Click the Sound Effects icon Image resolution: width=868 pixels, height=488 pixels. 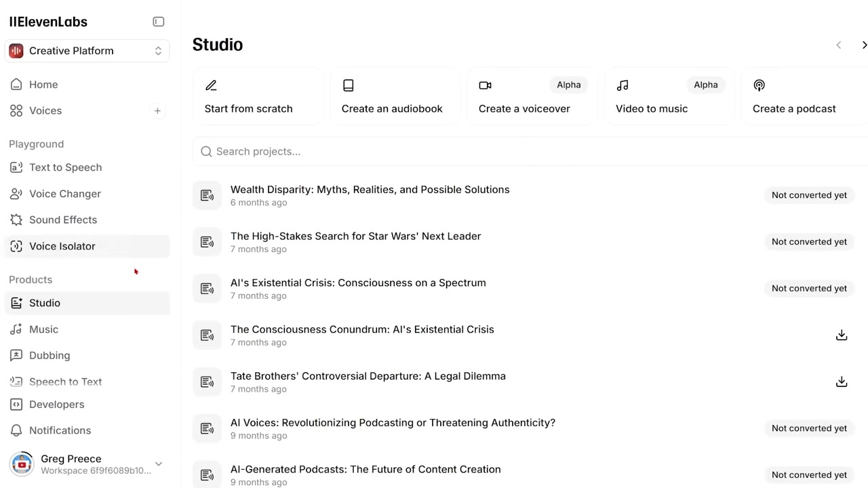16,220
